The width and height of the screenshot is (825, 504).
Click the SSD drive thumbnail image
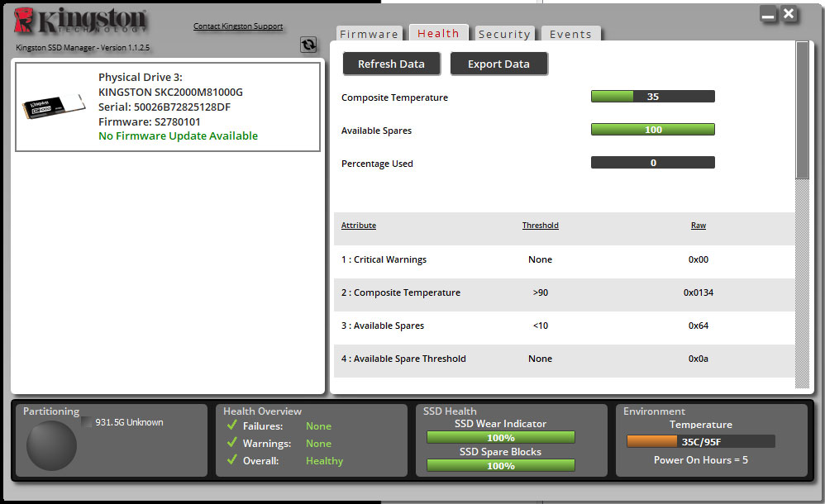[54, 106]
